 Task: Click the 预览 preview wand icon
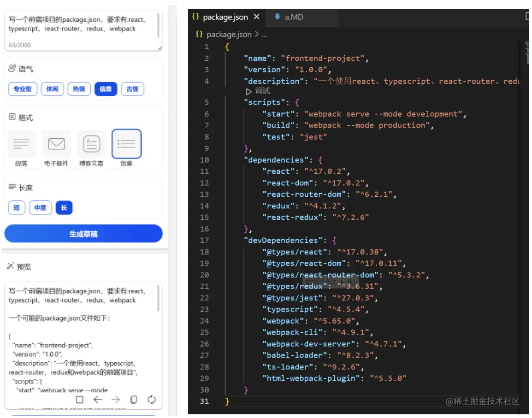click(x=10, y=266)
